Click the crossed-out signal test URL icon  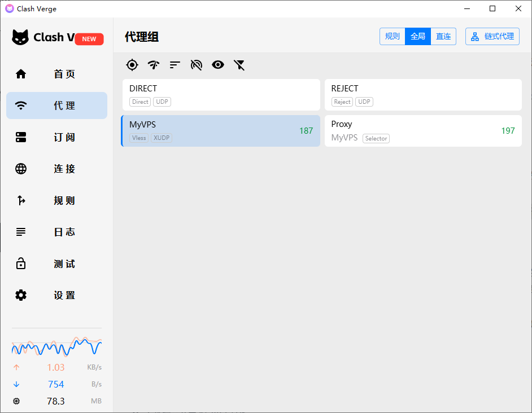(197, 65)
